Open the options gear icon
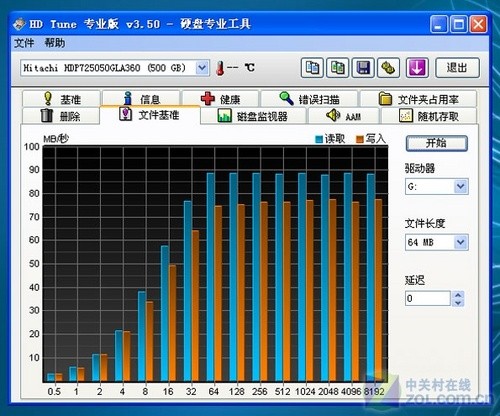 (388, 68)
